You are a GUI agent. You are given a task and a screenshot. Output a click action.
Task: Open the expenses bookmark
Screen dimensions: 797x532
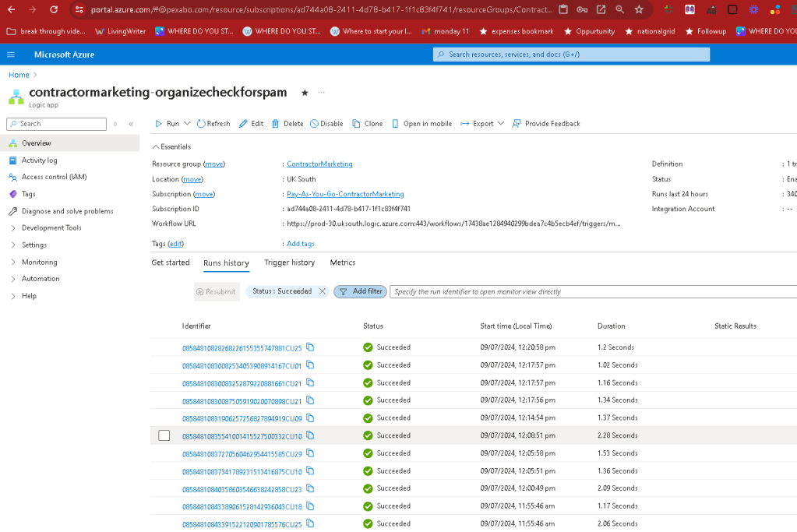tap(517, 31)
